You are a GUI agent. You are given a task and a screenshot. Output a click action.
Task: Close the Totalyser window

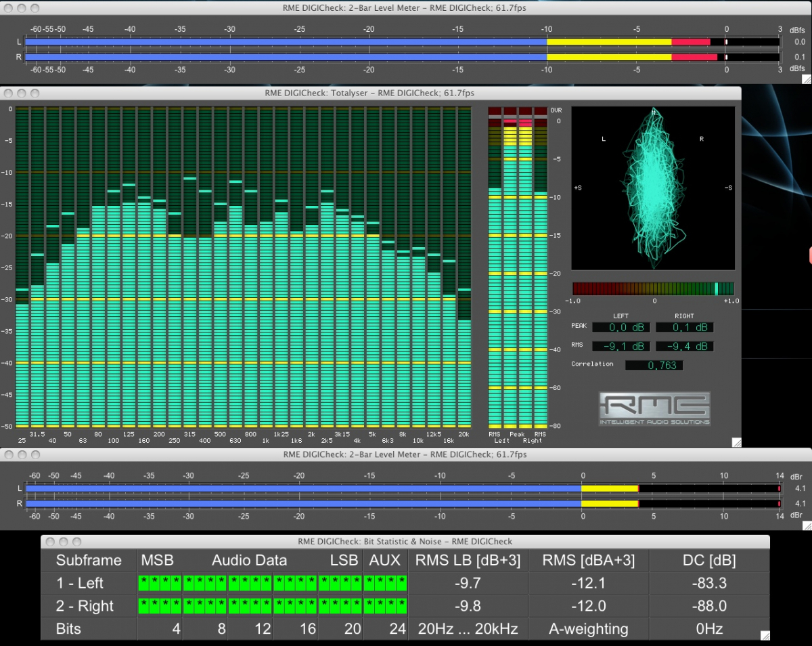pos(9,93)
